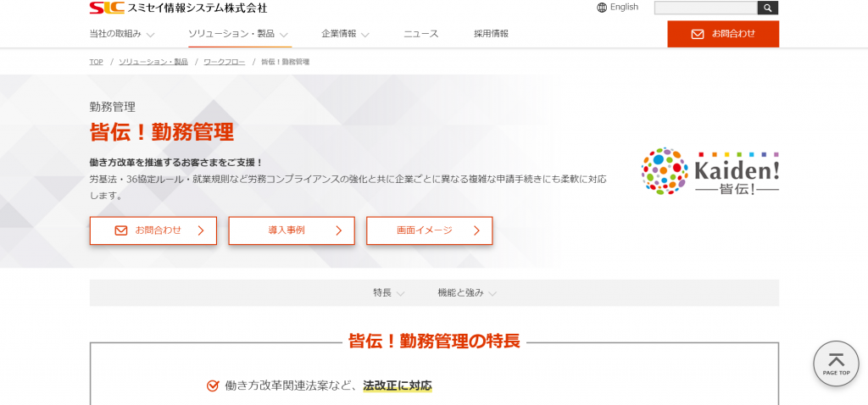The image size is (868, 405).
Task: Open the 画面イメージ button
Action: click(x=429, y=230)
